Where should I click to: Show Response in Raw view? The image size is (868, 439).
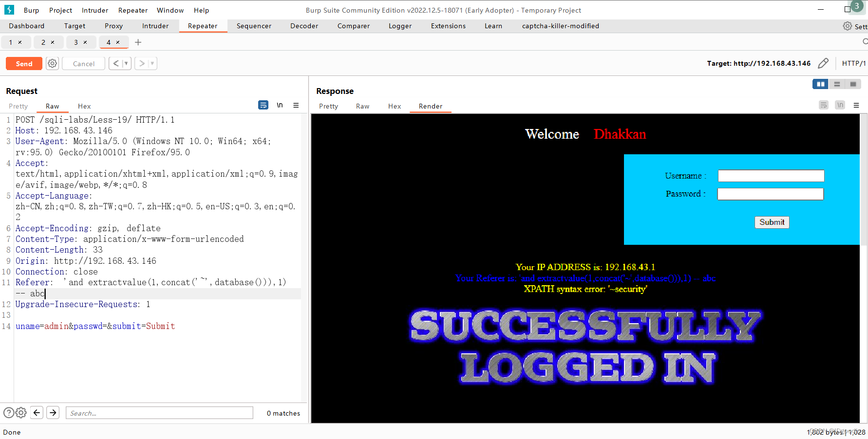click(362, 106)
